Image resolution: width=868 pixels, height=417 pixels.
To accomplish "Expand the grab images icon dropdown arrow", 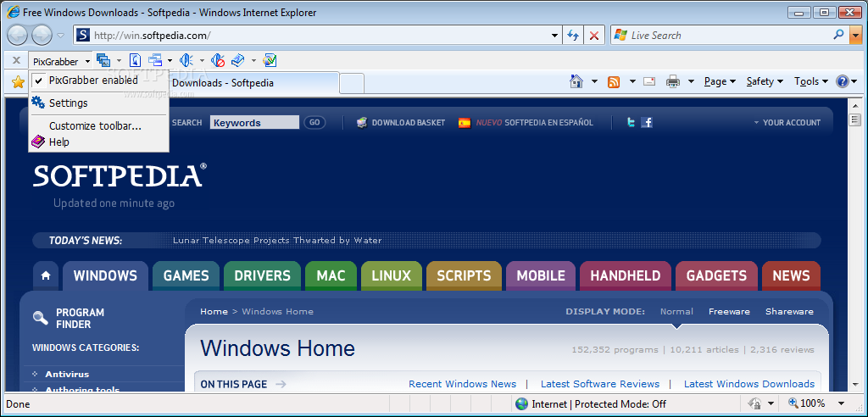I will pos(119,60).
